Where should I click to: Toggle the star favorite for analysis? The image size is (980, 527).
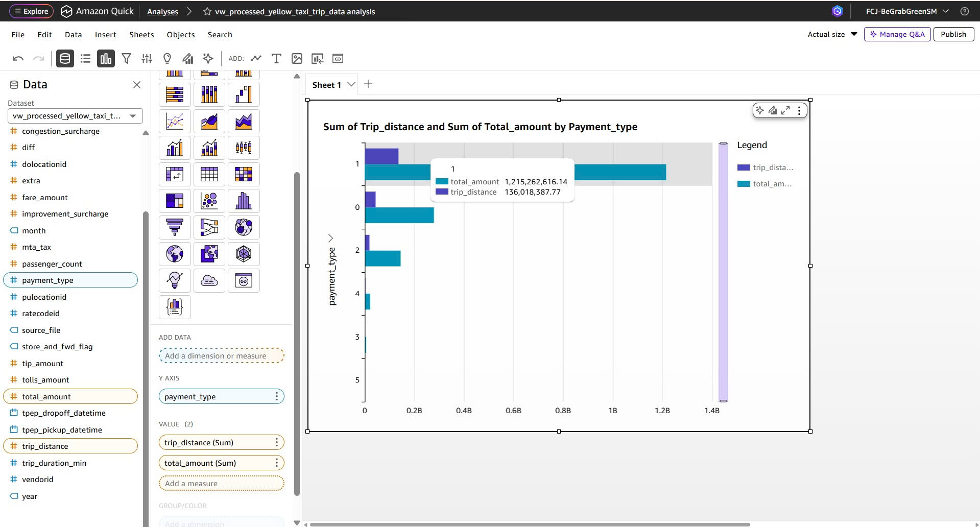pyautogui.click(x=207, y=11)
